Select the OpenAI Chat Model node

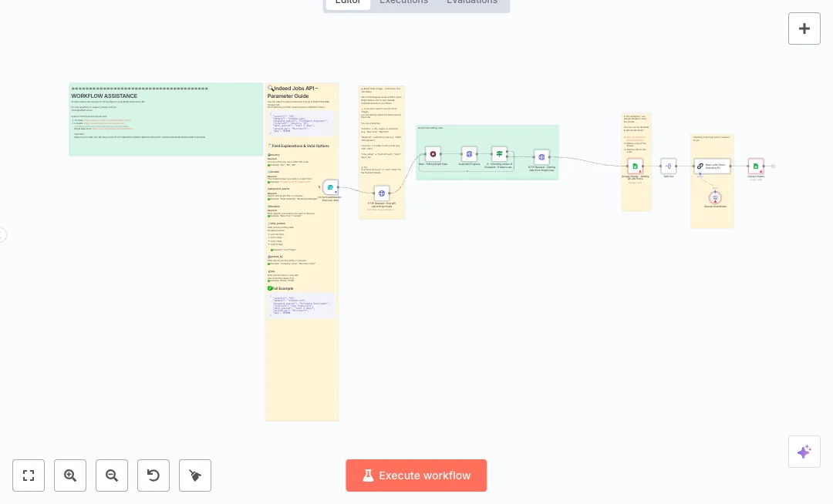click(715, 197)
